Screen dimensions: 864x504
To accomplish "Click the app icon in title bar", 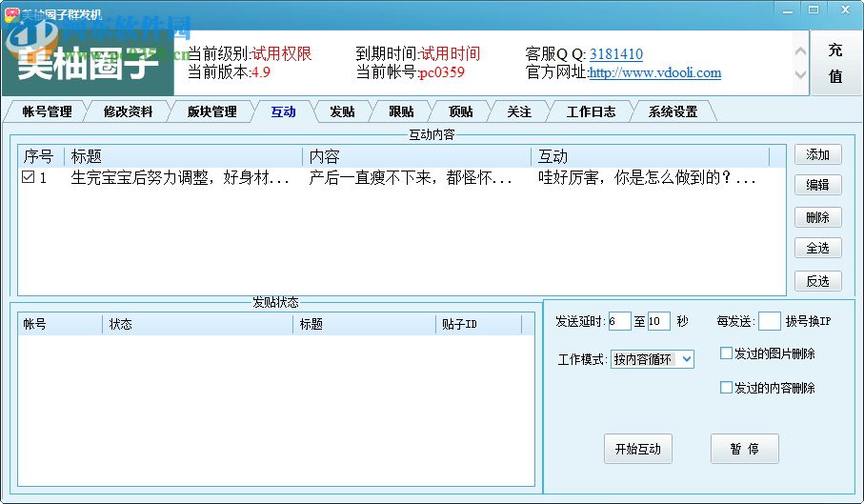I will [11, 14].
